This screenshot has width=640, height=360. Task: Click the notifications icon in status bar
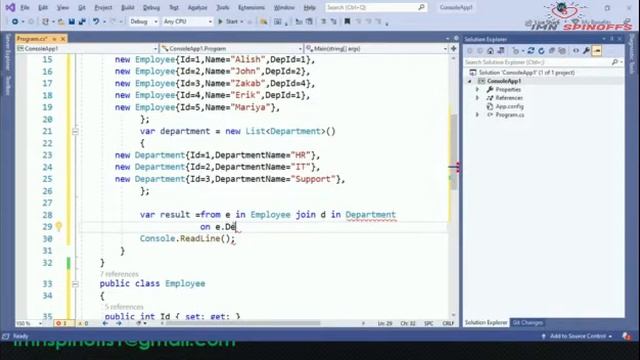click(626, 336)
